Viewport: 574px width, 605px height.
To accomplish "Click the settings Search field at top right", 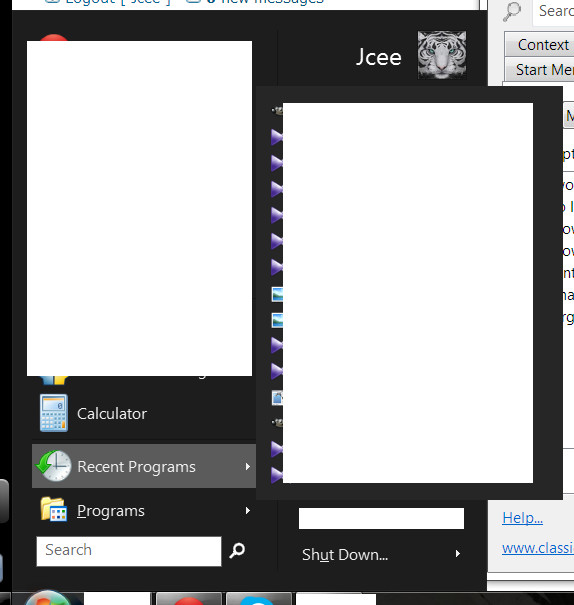I will tap(553, 12).
